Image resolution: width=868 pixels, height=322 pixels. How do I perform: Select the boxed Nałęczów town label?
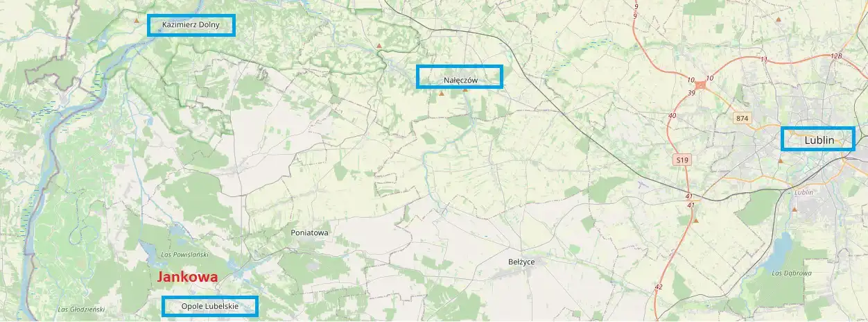click(460, 76)
